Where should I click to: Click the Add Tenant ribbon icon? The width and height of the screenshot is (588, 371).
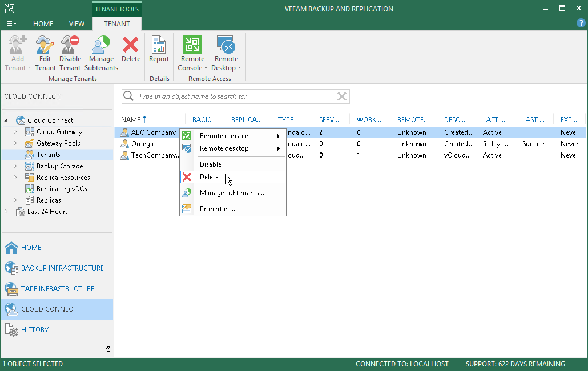pyautogui.click(x=17, y=45)
